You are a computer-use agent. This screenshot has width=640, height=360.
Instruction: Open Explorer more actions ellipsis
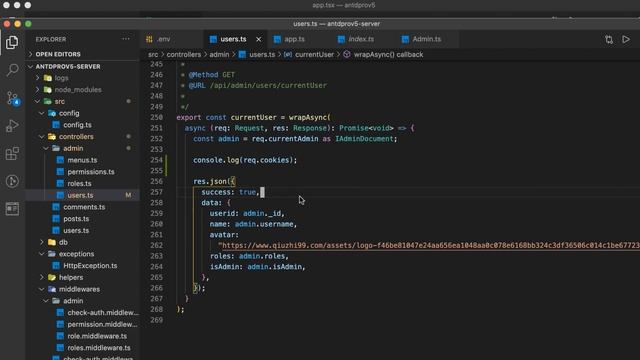click(x=126, y=39)
